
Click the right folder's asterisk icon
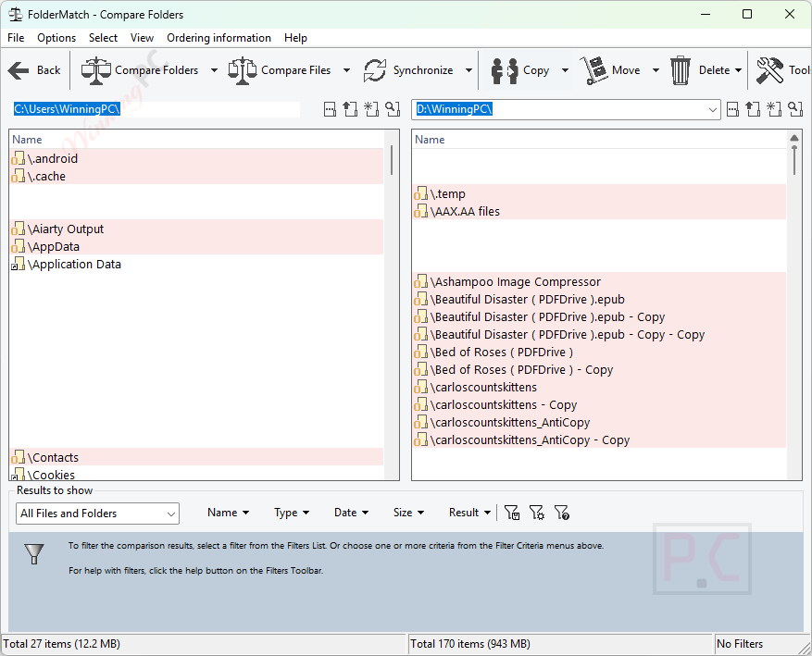click(774, 109)
